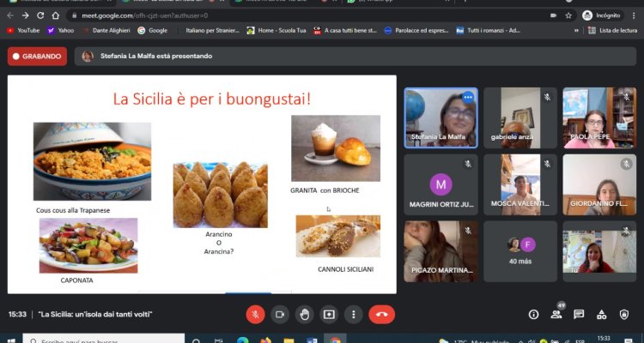Open options on Stefania La Malfa's tile
The width and height of the screenshot is (644, 343).
point(468,98)
